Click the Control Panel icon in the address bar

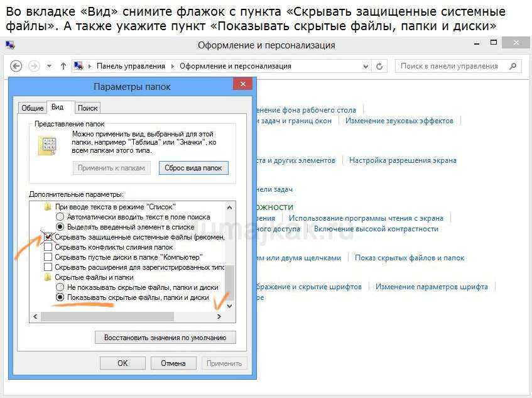pos(79,66)
